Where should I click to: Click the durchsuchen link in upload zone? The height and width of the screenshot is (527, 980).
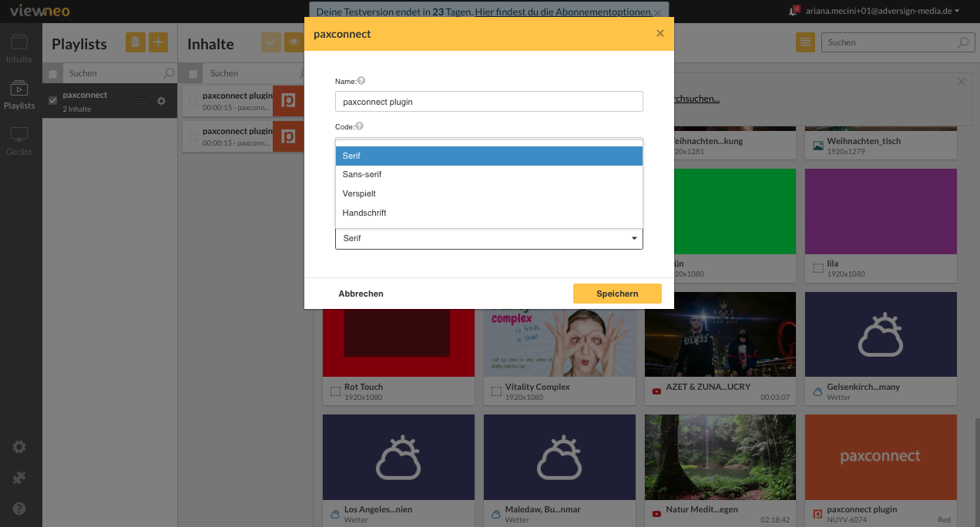pyautogui.click(x=696, y=99)
